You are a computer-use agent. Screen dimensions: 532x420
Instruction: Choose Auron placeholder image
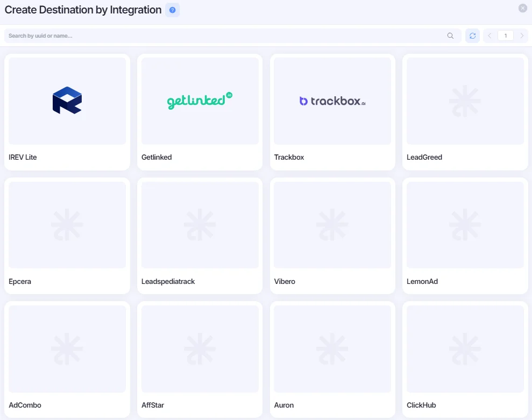point(332,349)
